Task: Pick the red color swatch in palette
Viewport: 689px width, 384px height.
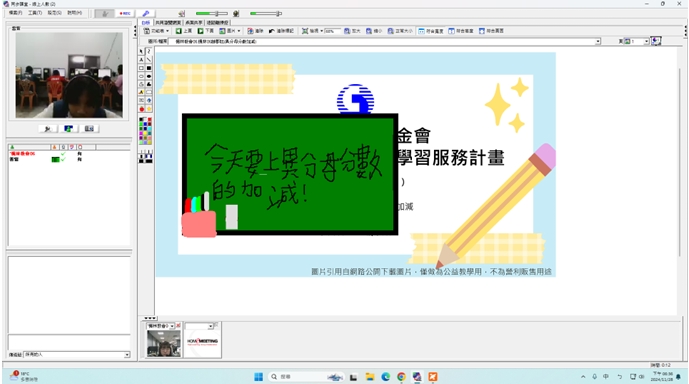Action: pos(149,119)
